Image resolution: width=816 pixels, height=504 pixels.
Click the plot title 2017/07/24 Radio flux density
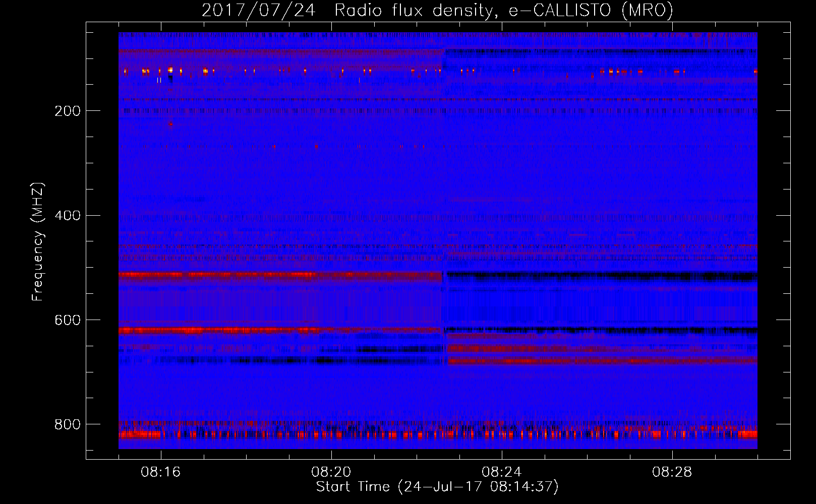pos(437,10)
